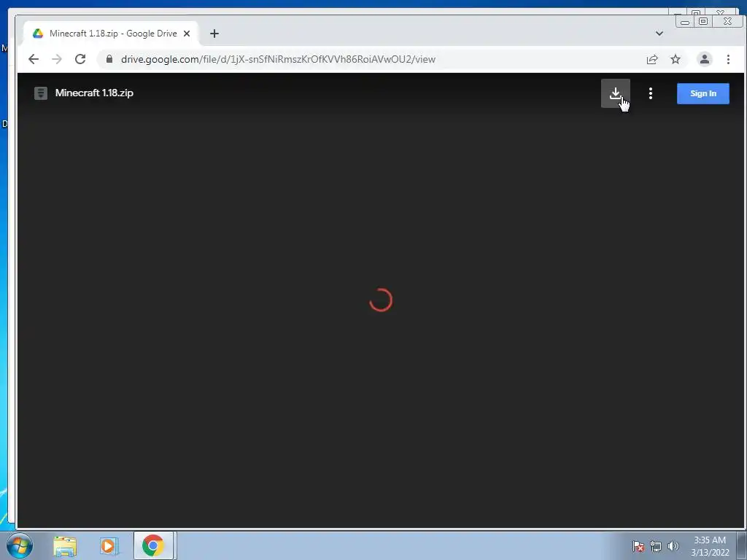Open the Chrome profile avatar
Screen dimensions: 747x560
pos(704,59)
